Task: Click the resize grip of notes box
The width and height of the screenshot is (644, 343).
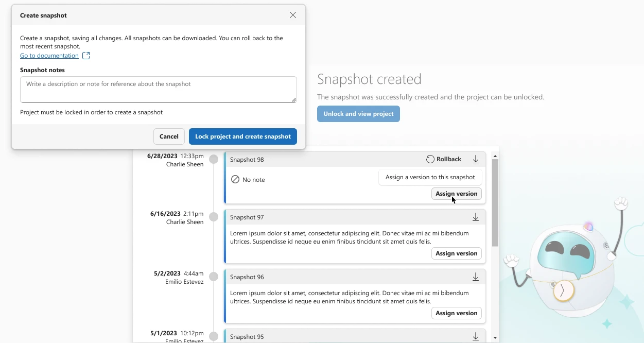Action: (x=294, y=100)
